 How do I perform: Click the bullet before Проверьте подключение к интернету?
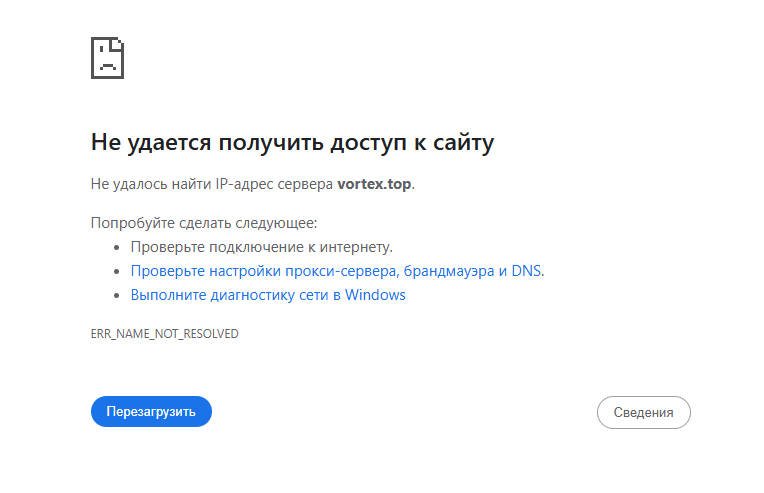pyautogui.click(x=118, y=247)
